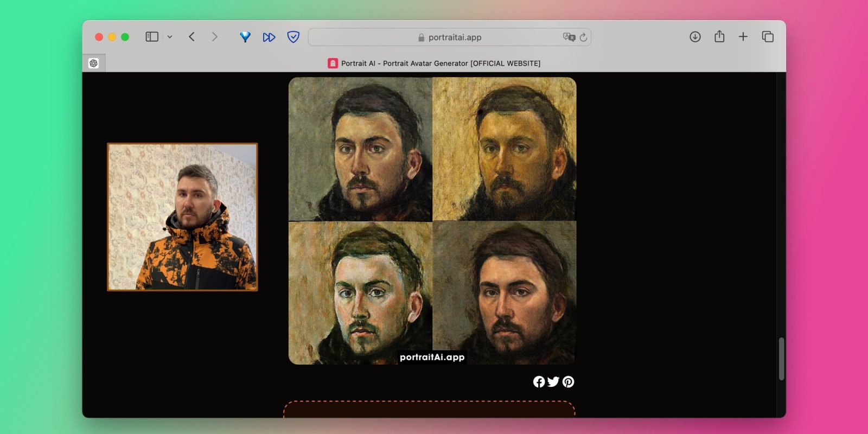The height and width of the screenshot is (434, 868).
Task: Go forward to the next page
Action: [215, 37]
